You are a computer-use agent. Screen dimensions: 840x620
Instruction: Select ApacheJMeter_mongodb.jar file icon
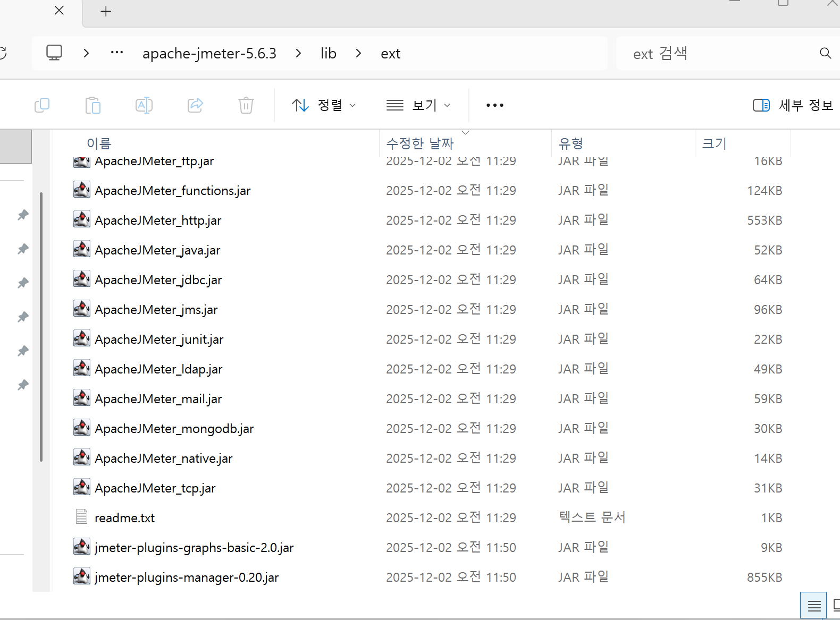(82, 428)
